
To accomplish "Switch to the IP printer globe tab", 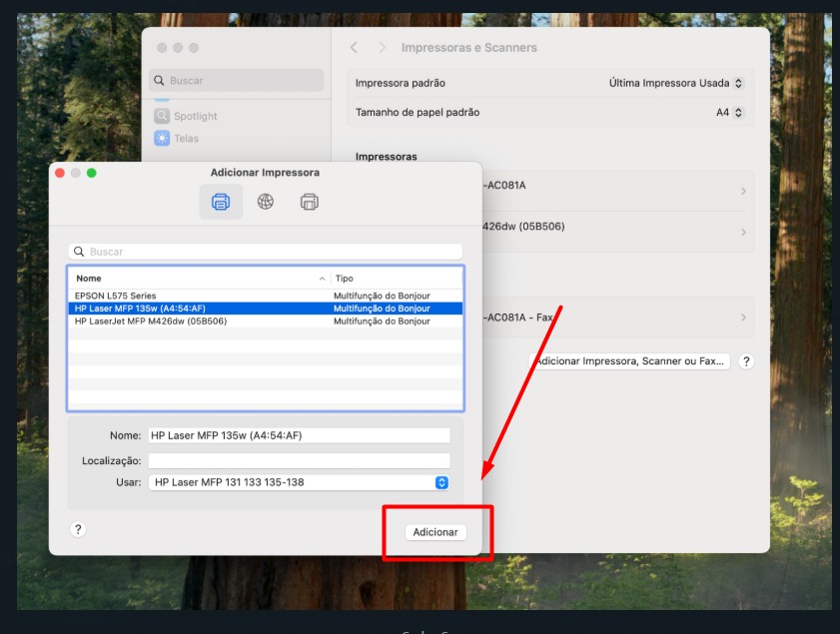I will [x=266, y=202].
